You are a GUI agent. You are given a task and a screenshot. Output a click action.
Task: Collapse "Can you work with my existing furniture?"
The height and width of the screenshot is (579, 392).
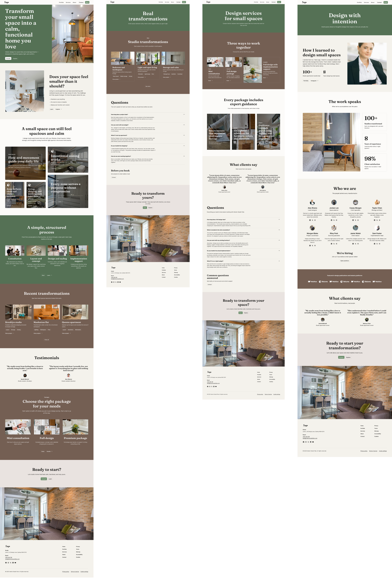click(244, 240)
